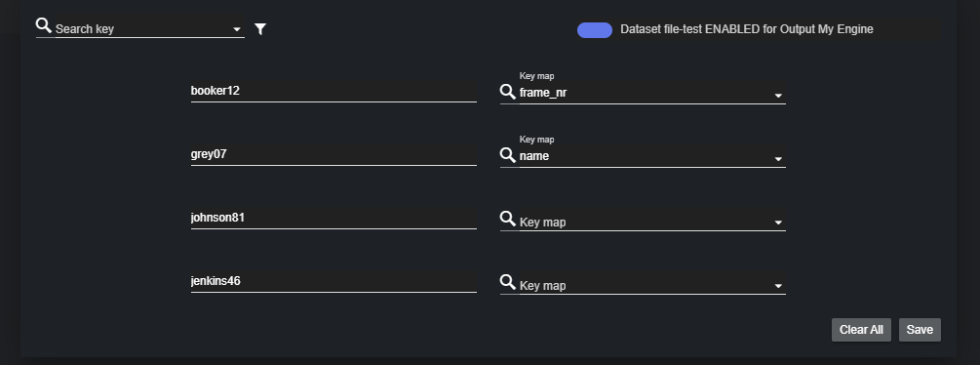The image size is (980, 365).
Task: Select the jenkins46 text field
Action: pyautogui.click(x=333, y=281)
